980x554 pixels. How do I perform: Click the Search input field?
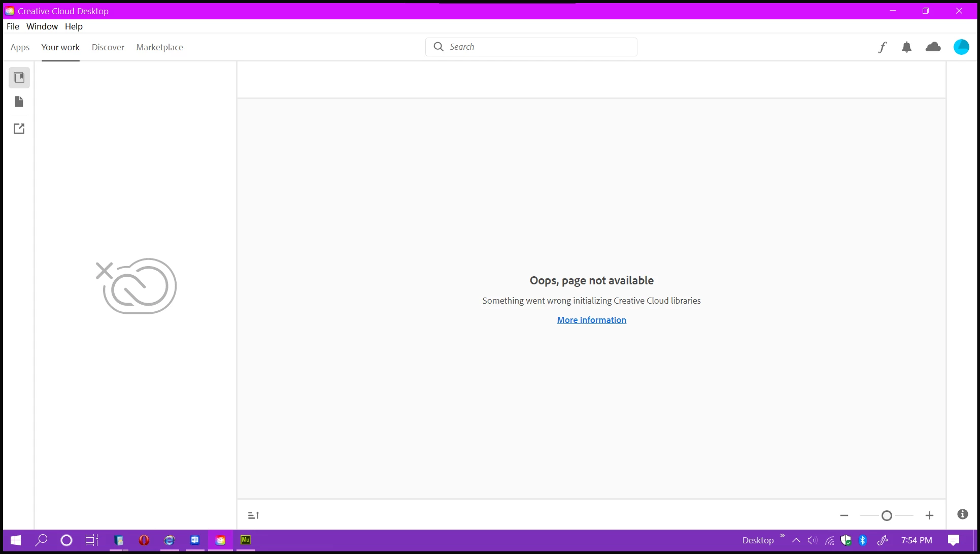(x=538, y=47)
